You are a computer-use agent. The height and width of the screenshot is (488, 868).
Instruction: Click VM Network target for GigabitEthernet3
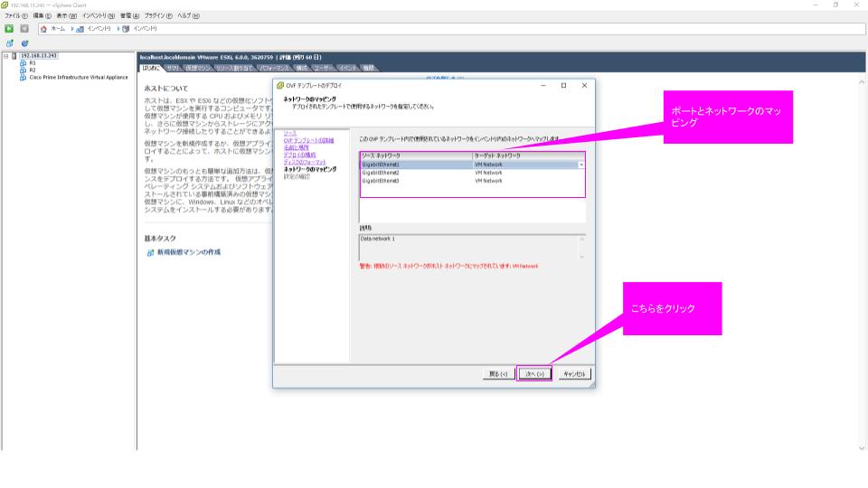coord(488,181)
